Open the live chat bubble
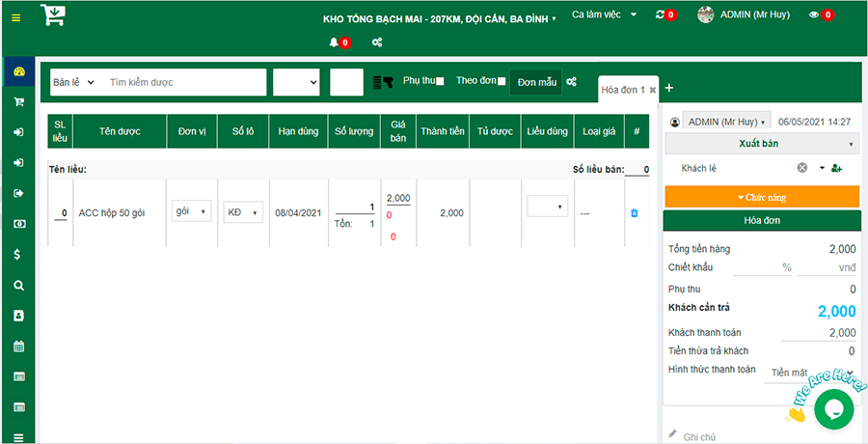The height and width of the screenshot is (444, 868). 833,408
